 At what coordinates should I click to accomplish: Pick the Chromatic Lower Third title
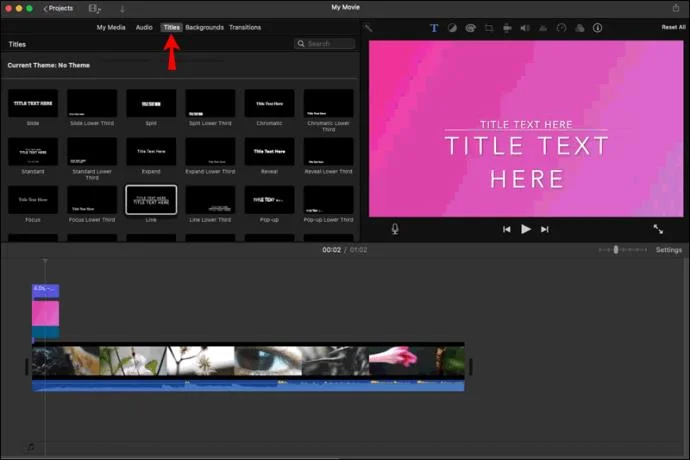[328, 103]
